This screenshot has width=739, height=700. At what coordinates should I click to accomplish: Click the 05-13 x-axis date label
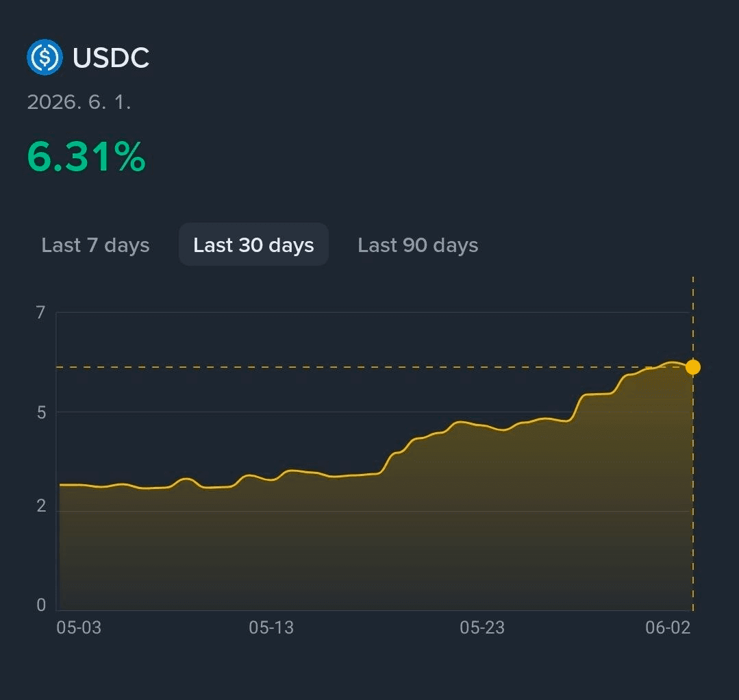tap(271, 627)
